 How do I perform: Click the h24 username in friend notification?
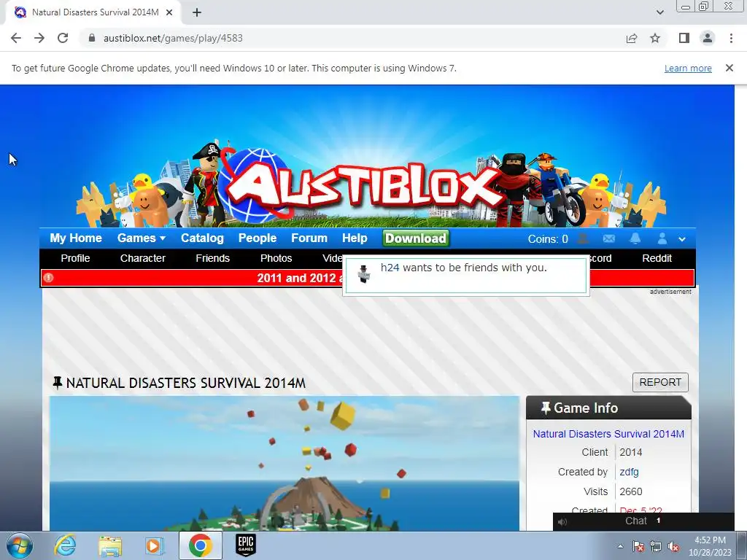(390, 268)
